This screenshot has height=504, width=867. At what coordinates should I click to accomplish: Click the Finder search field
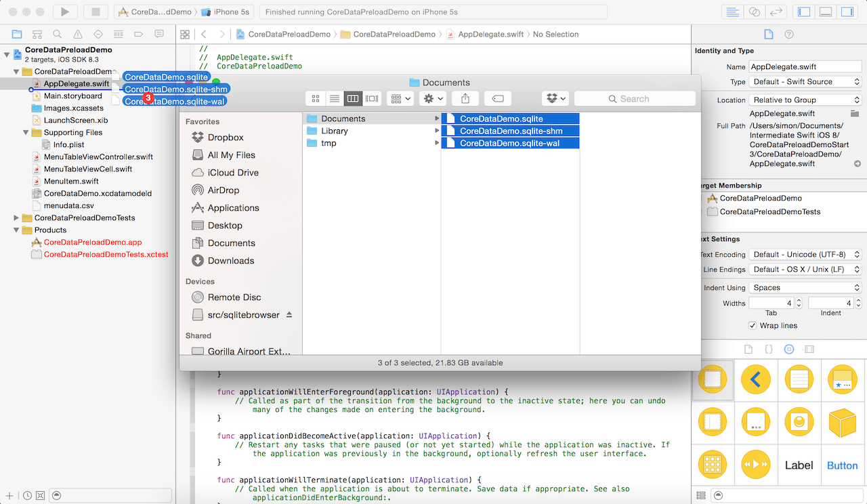pos(635,99)
